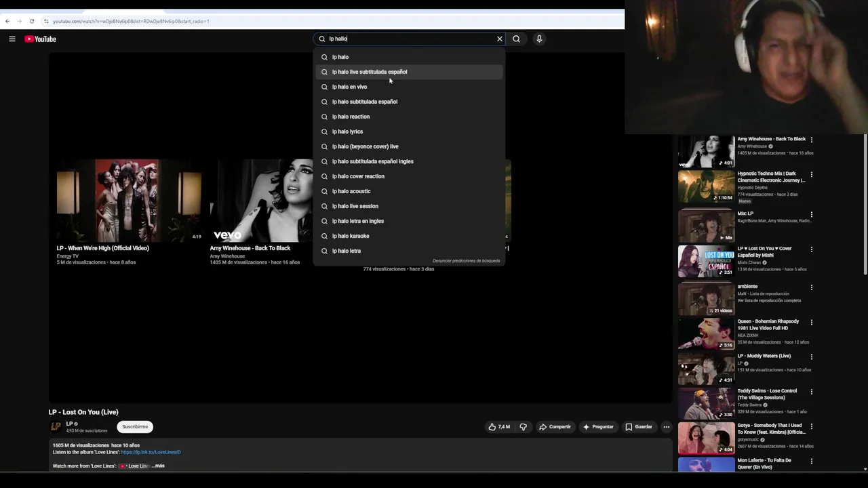This screenshot has width=868, height=488.
Task: Choose 'lp halo acoustic' suggestion
Action: [x=409, y=191]
